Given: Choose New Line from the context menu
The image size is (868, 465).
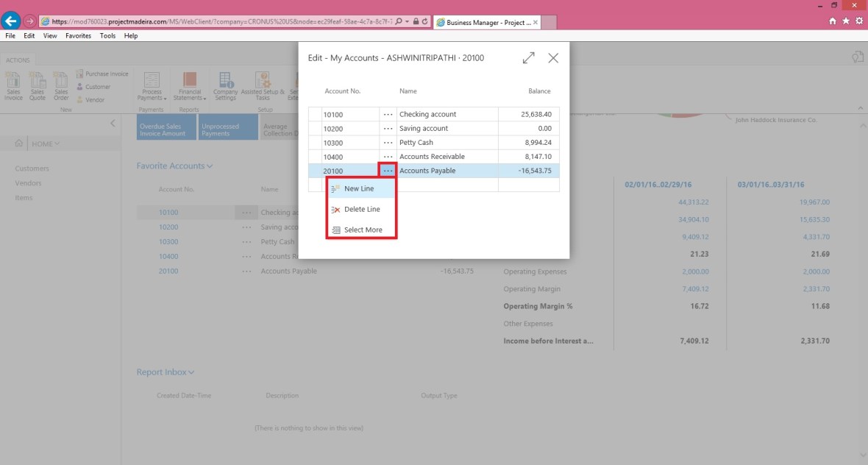Looking at the screenshot, I should point(359,189).
